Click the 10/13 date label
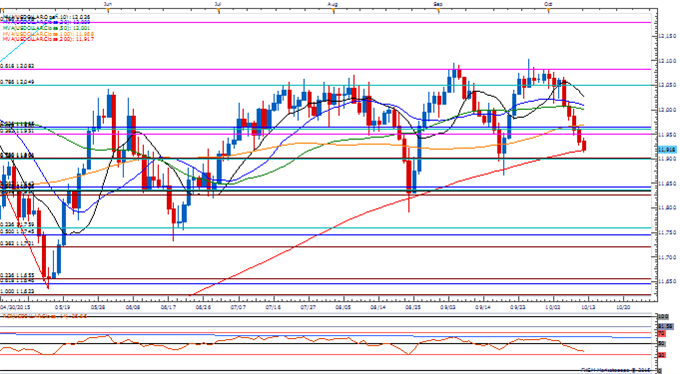The height and width of the screenshot is (374, 680). point(588,307)
